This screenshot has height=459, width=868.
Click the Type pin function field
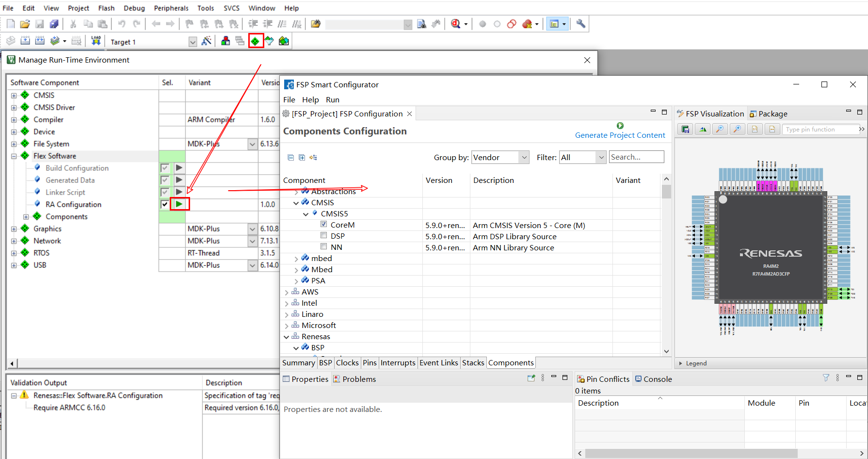820,129
